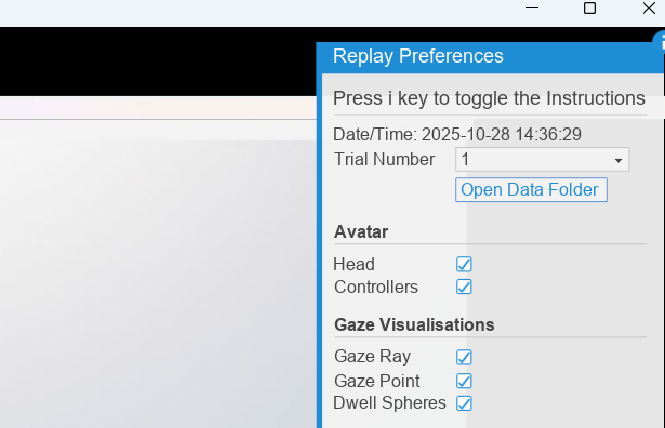Click the Gaze Ray label text

point(372,356)
